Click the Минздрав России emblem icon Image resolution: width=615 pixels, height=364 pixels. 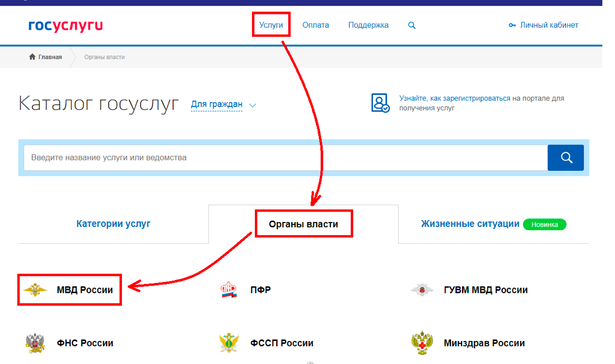422,343
